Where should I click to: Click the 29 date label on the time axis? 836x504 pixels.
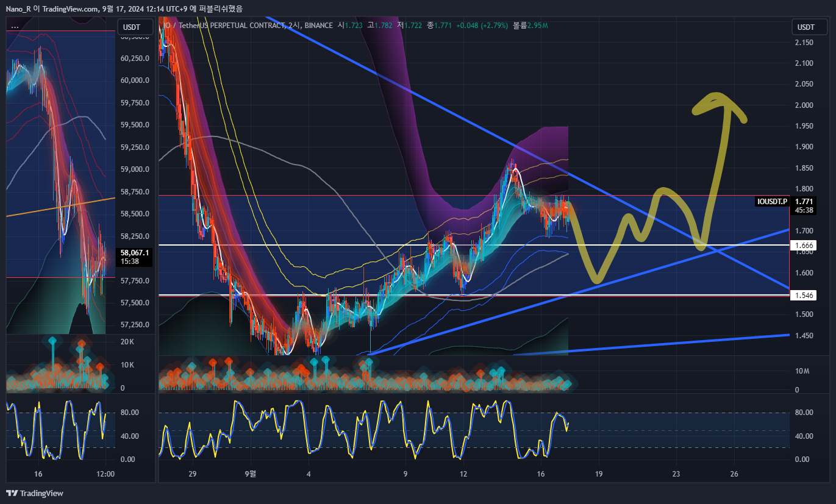pyautogui.click(x=193, y=474)
